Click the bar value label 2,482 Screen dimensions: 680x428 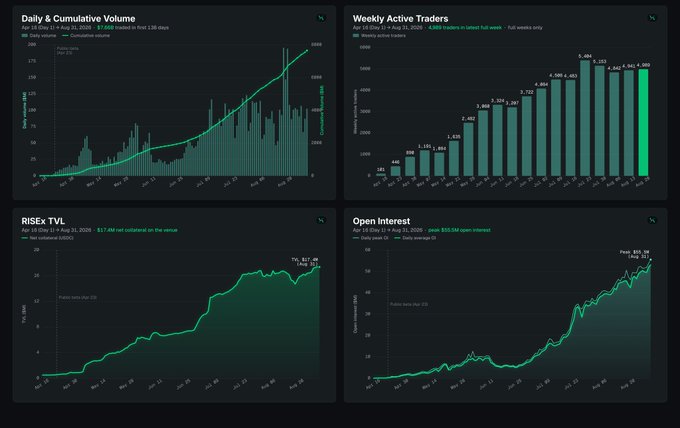tap(468, 119)
